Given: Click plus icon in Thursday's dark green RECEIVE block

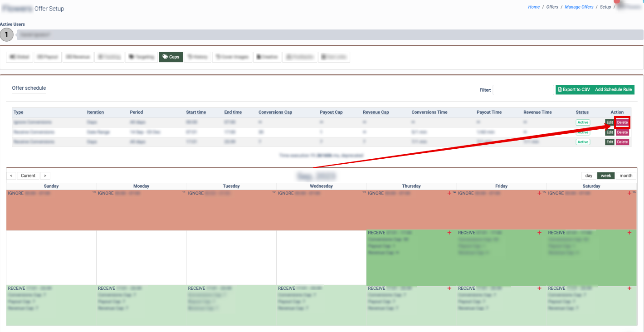Looking at the screenshot, I should (449, 233).
